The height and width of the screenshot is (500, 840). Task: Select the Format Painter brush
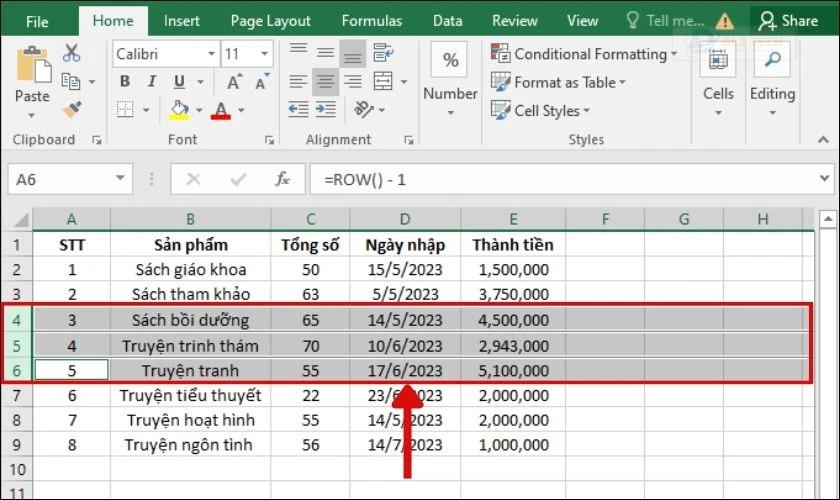pyautogui.click(x=71, y=109)
